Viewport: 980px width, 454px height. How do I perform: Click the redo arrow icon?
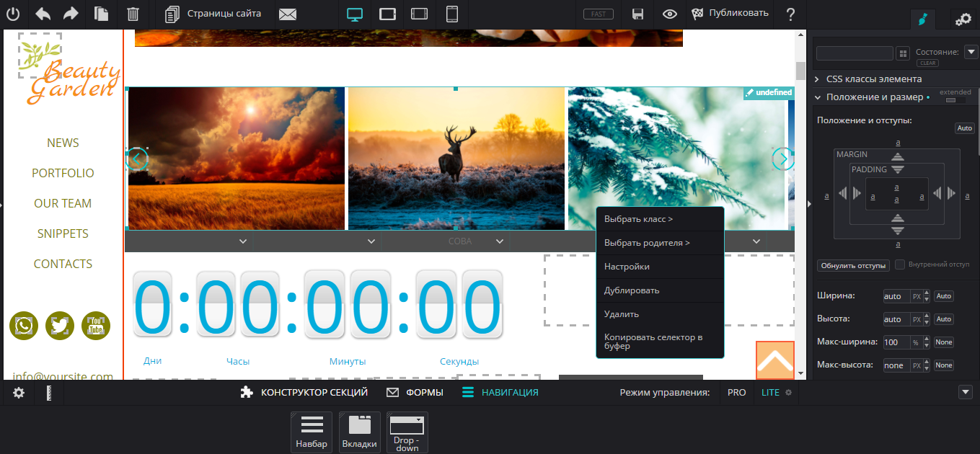coord(71,14)
